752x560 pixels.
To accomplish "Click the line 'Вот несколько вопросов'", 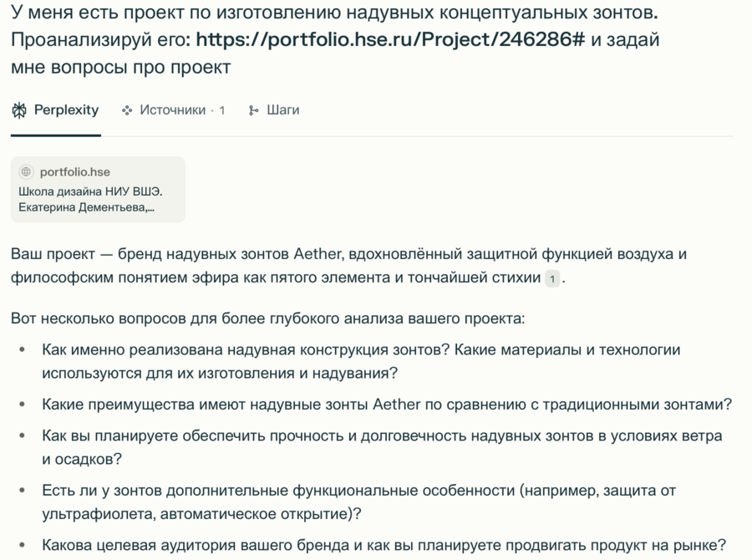I will (268, 318).
